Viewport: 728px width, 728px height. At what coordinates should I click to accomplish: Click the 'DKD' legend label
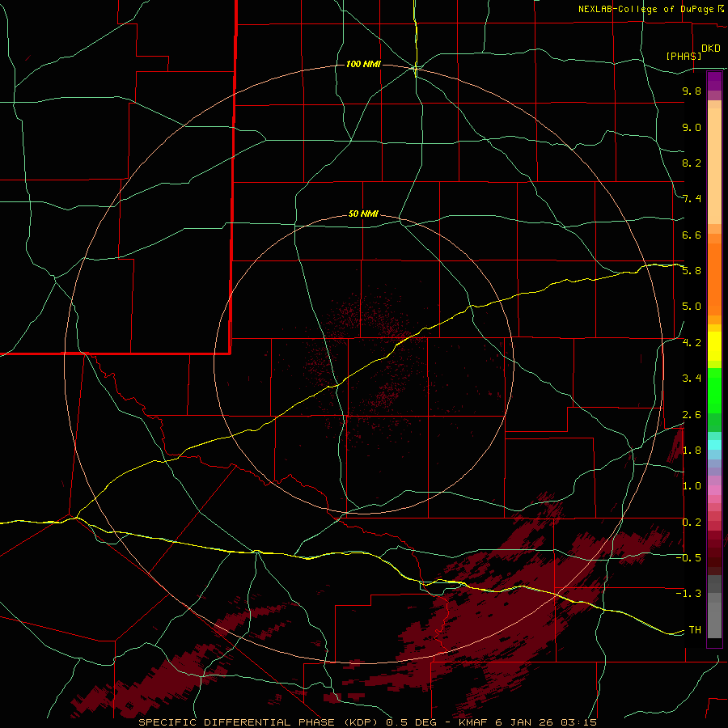point(711,49)
